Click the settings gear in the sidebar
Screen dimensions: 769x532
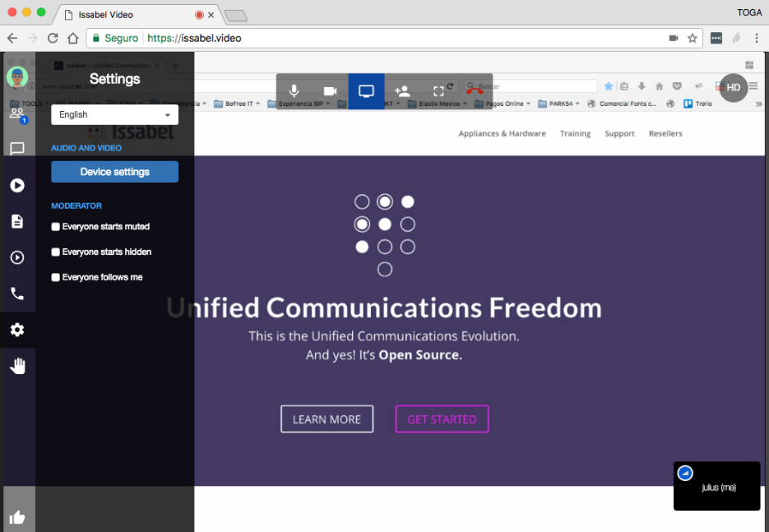coord(17,330)
